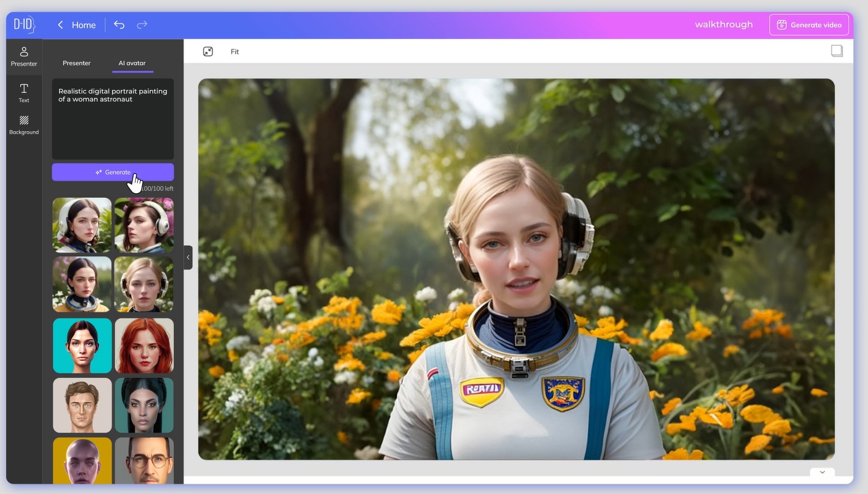The width and height of the screenshot is (868, 494).
Task: Open the Fit zoom options
Action: (x=234, y=51)
